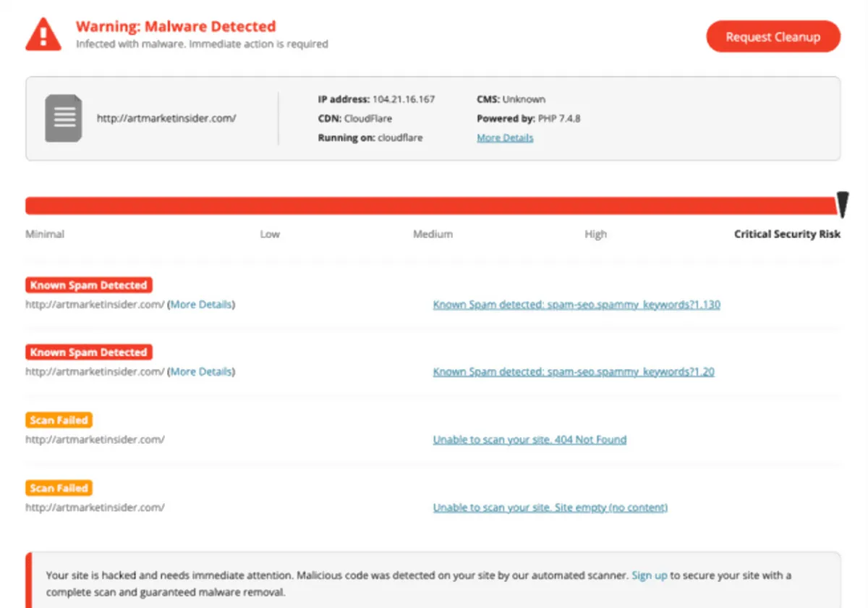Click the red warning triangle icon

pos(43,35)
